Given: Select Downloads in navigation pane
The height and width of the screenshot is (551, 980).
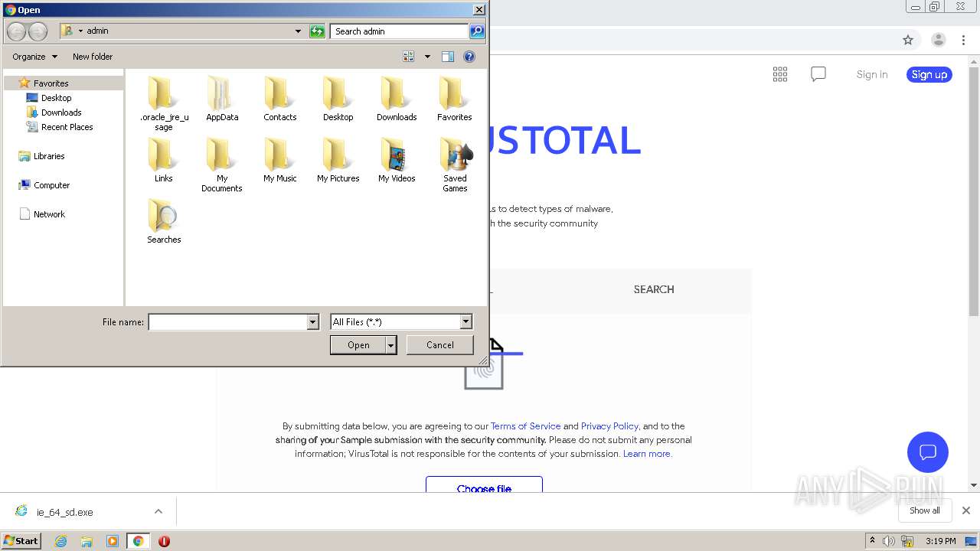Looking at the screenshot, I should point(61,112).
